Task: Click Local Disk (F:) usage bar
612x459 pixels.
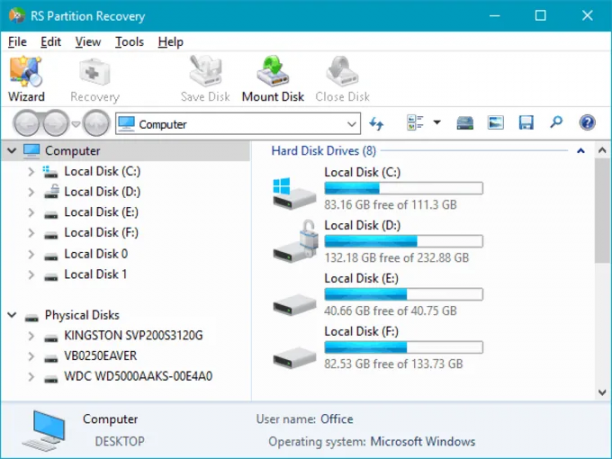Action: click(x=404, y=348)
